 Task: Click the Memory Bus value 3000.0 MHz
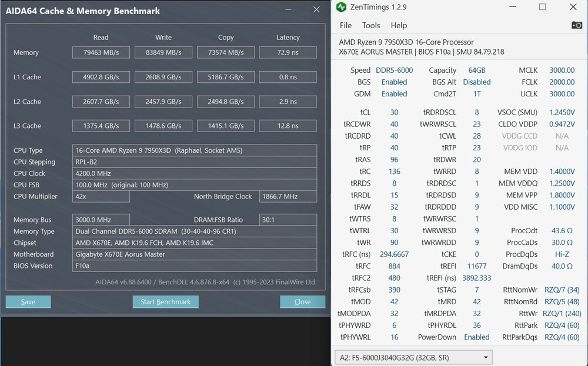pyautogui.click(x=101, y=220)
